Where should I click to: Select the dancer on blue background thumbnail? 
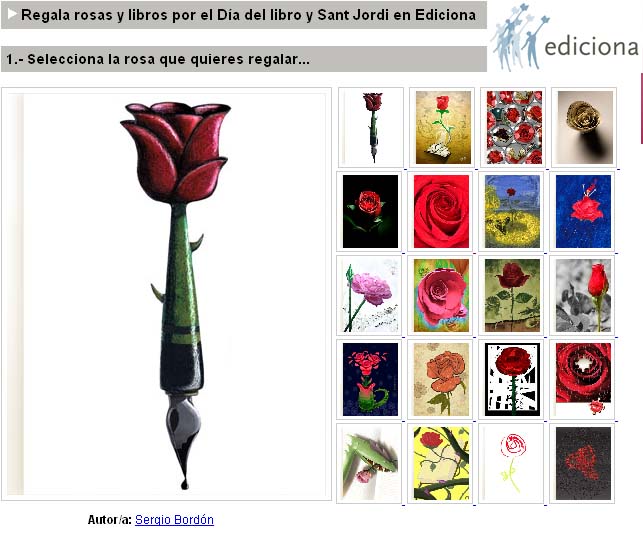point(583,211)
